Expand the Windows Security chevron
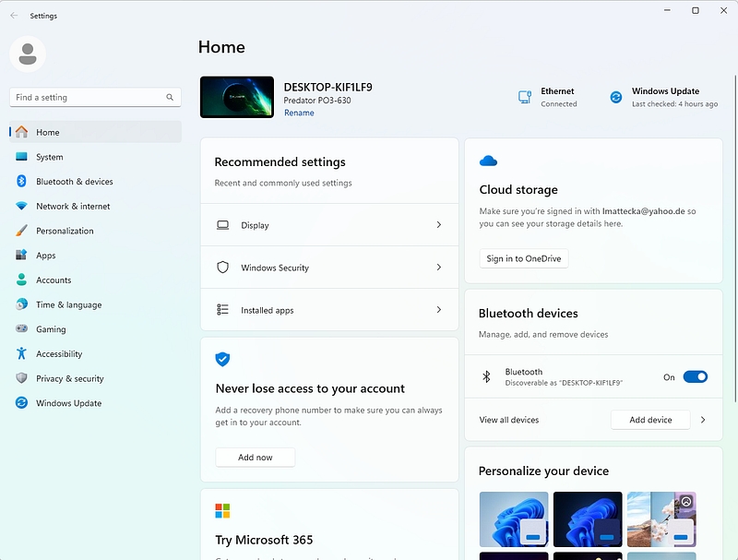Screen dimensions: 738x560 (x=439, y=268)
